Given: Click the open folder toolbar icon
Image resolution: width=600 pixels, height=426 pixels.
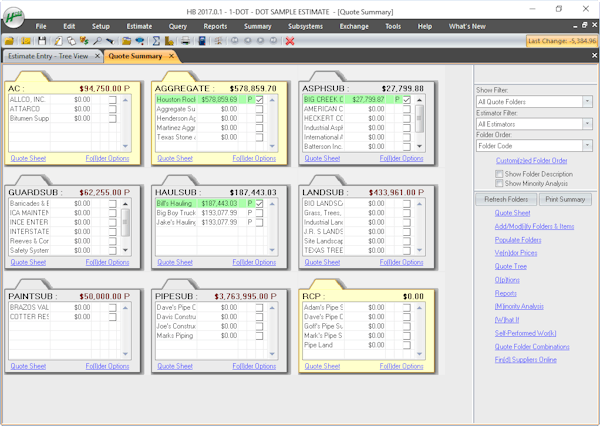Looking at the screenshot, I should [9, 41].
